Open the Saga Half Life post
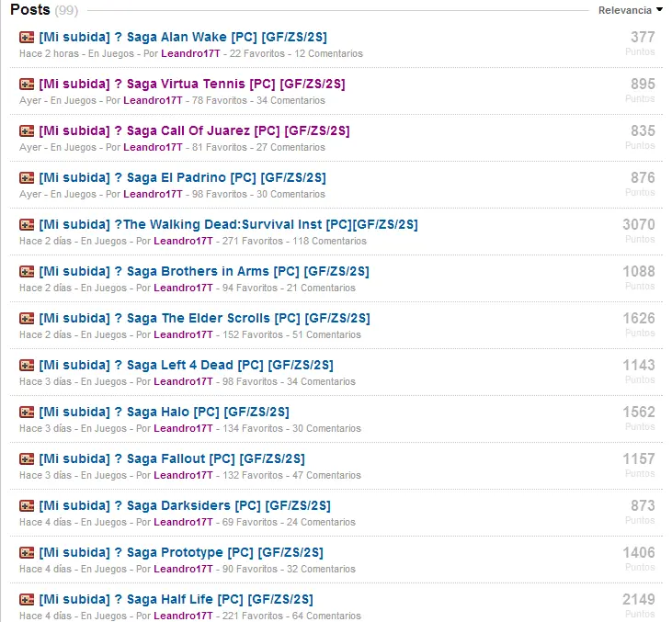 click(177, 599)
